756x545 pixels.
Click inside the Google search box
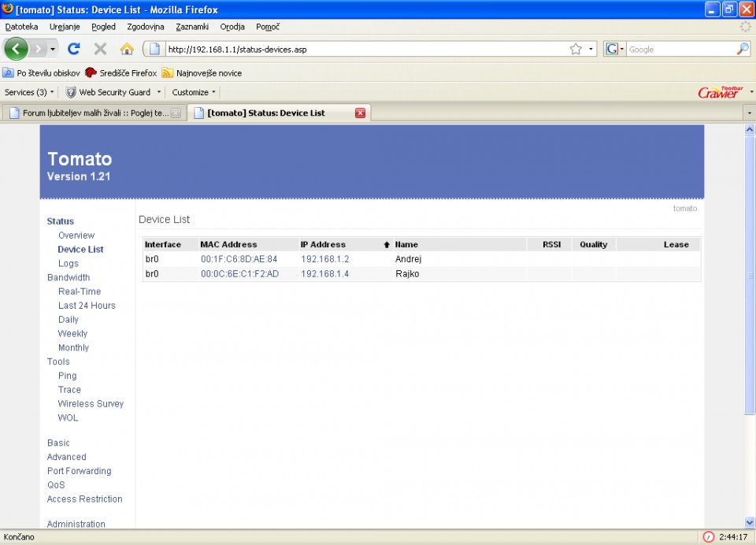tap(680, 49)
